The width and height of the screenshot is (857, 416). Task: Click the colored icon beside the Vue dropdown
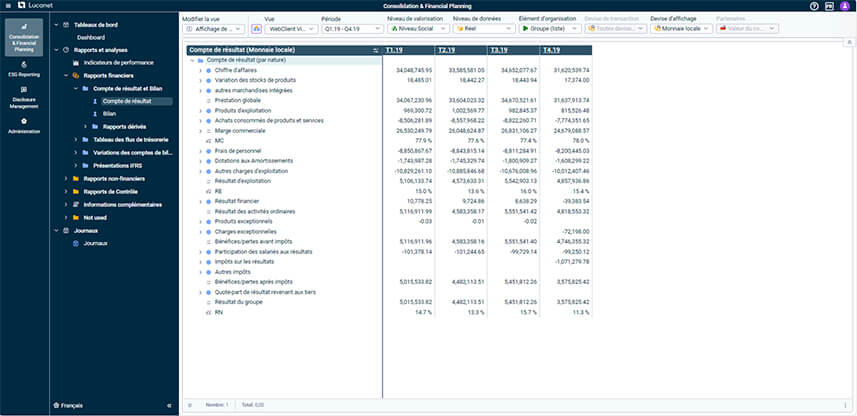pyautogui.click(x=256, y=28)
